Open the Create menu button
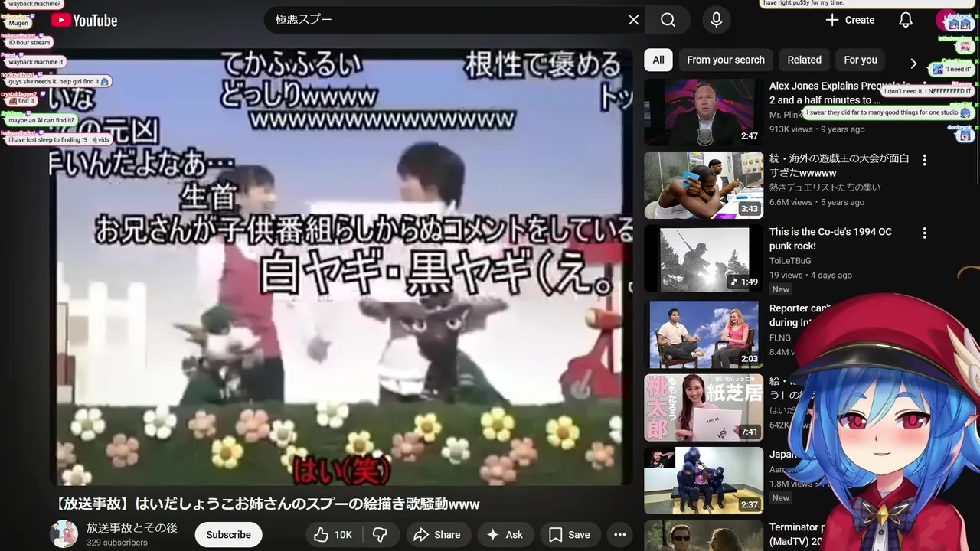Viewport: 980px width, 551px height. [850, 20]
